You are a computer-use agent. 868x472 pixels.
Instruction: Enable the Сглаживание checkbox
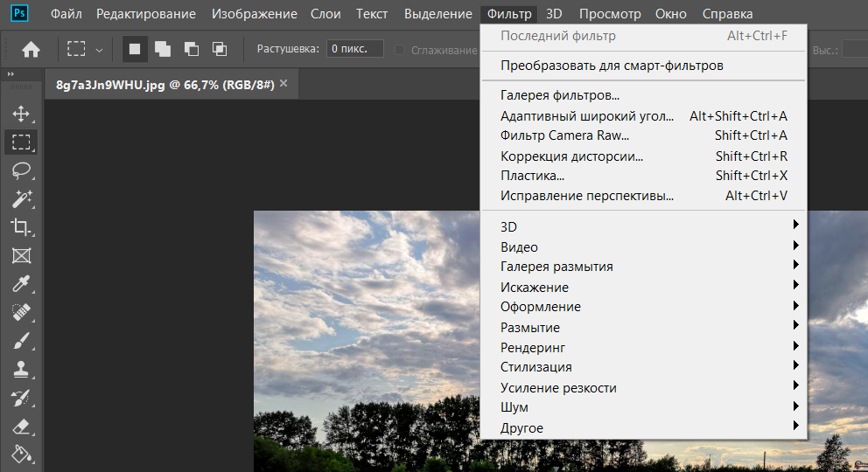tap(400, 50)
